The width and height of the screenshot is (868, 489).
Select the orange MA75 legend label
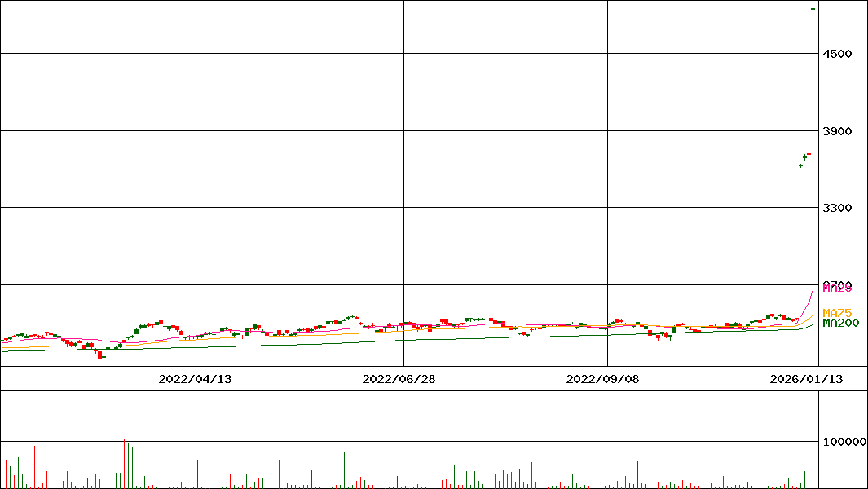pyautogui.click(x=837, y=313)
